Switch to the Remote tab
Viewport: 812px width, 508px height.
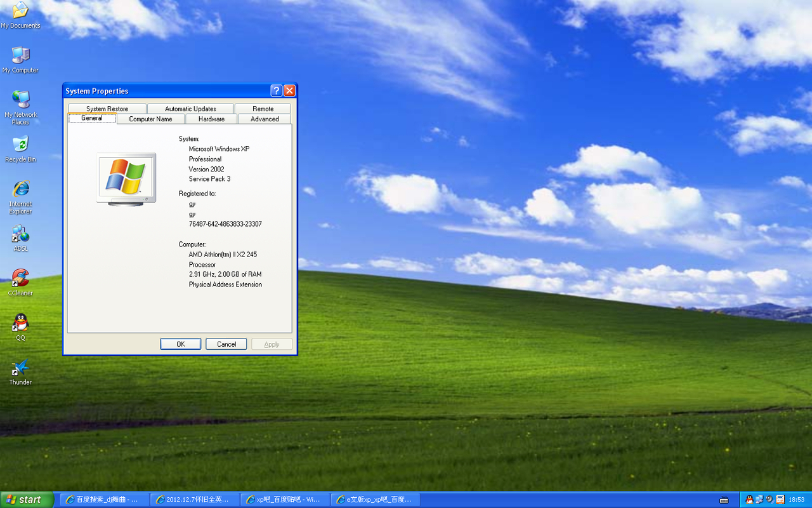coord(263,109)
